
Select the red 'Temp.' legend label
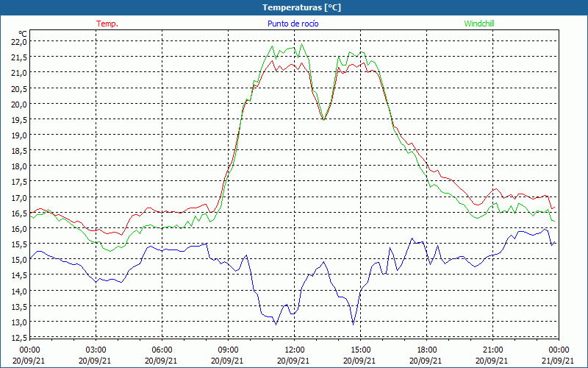point(107,24)
